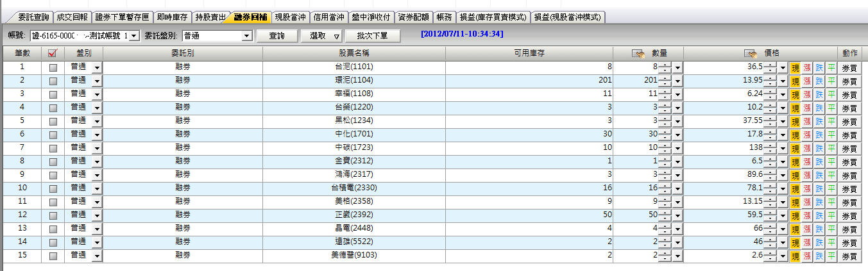
Task: Click green 平 icon in 台積電(2330) row
Action: pyautogui.click(x=831, y=188)
